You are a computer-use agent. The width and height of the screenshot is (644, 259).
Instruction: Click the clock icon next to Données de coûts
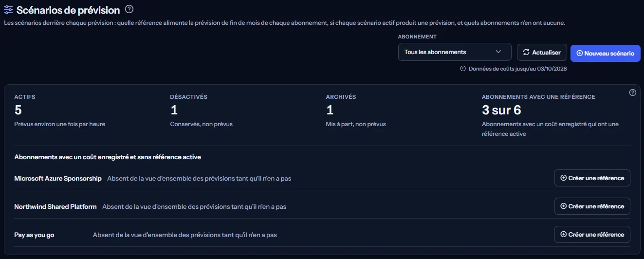point(463,69)
